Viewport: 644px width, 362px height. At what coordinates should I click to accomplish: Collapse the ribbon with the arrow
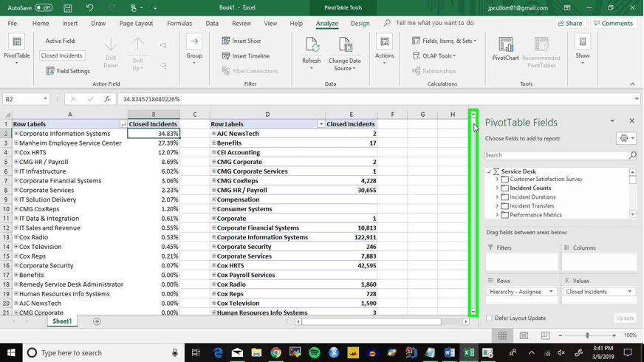632,83
